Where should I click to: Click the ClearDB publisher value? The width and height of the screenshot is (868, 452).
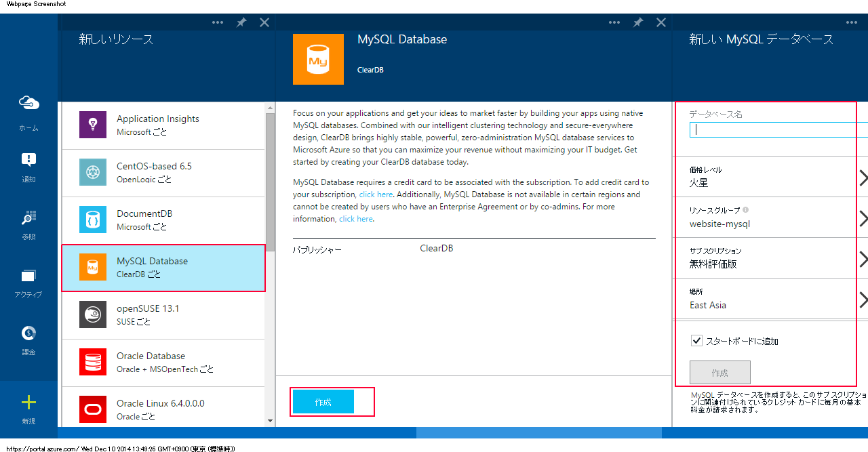pos(436,249)
